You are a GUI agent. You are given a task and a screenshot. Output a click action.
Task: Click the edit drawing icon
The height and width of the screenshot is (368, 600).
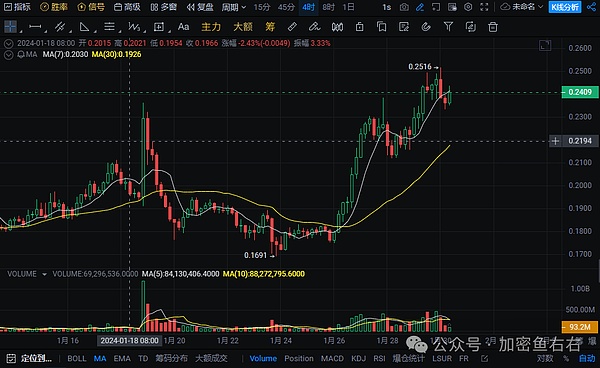point(404,27)
